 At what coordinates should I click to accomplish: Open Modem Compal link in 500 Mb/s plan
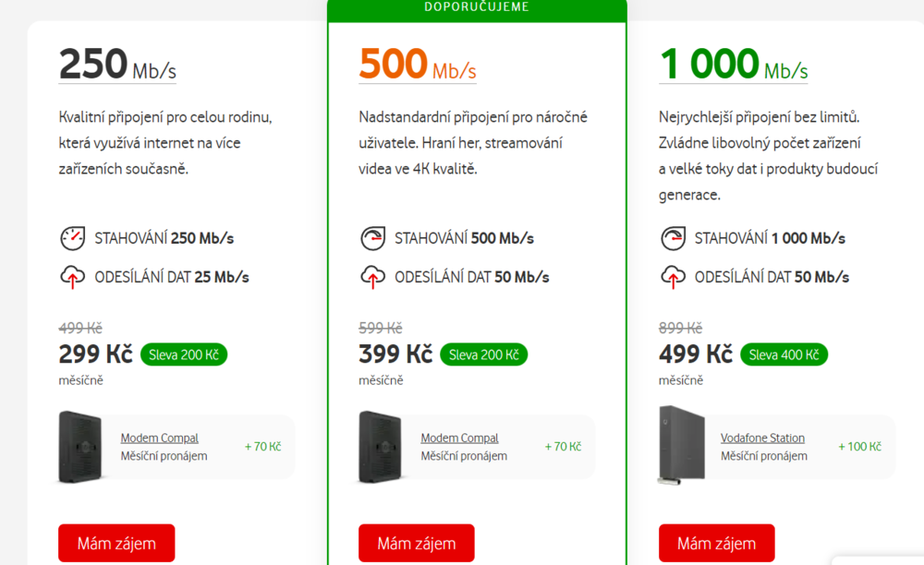(x=459, y=439)
